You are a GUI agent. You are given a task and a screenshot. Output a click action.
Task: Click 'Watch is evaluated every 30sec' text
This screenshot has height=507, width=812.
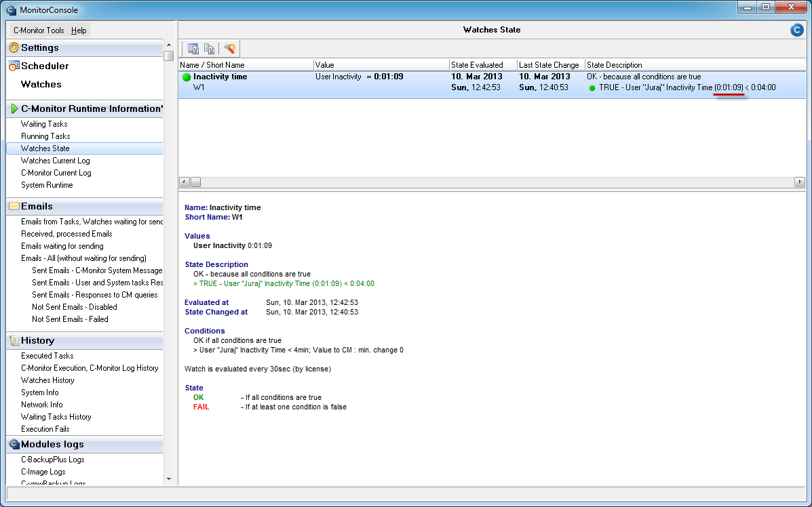pyautogui.click(x=257, y=369)
